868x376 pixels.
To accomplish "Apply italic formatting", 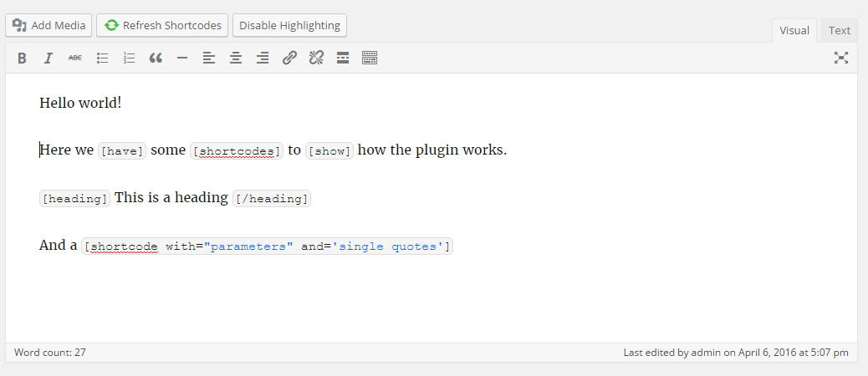I will [49, 58].
